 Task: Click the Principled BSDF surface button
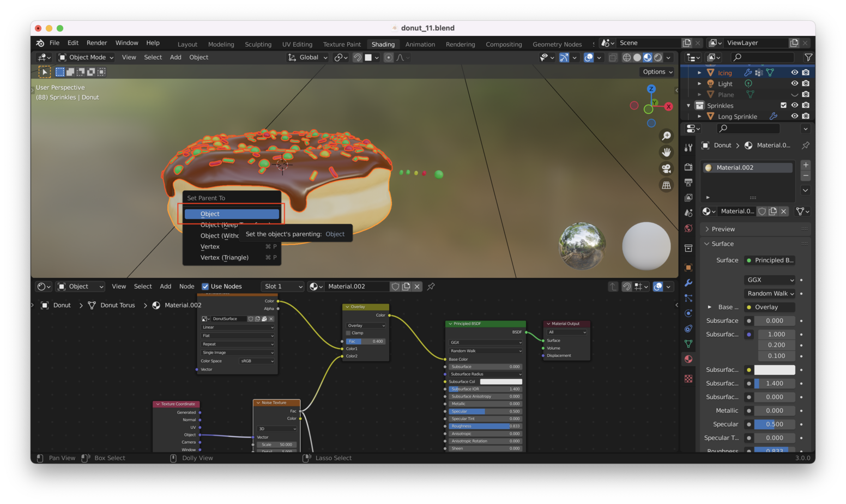(770, 260)
